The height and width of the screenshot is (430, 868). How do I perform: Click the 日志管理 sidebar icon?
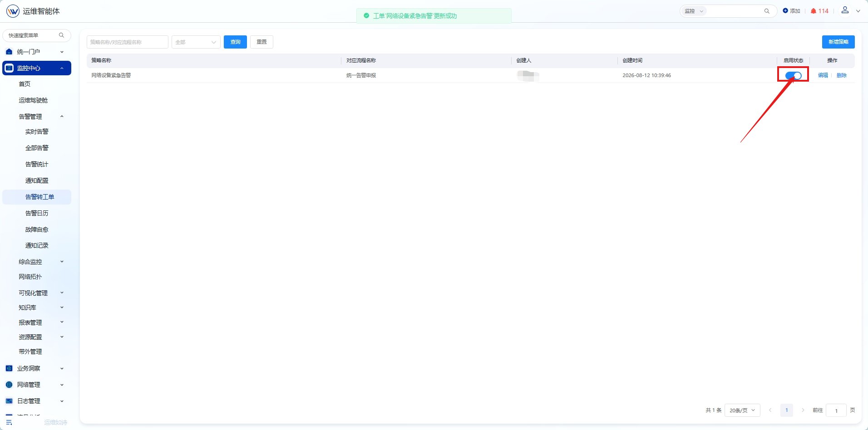[x=9, y=401]
